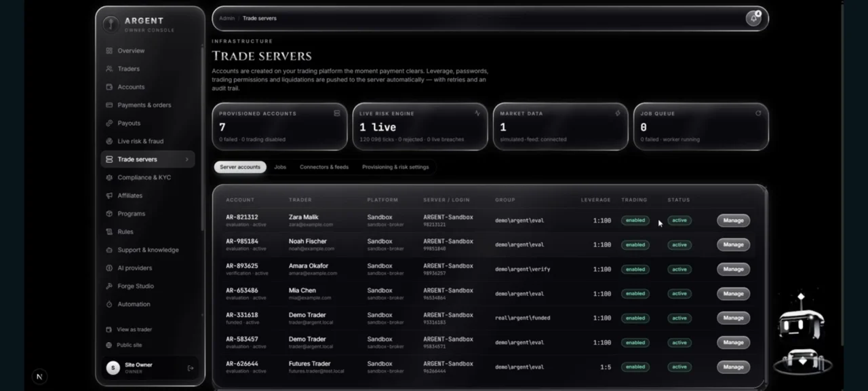Manage account AR-985184

click(x=733, y=244)
